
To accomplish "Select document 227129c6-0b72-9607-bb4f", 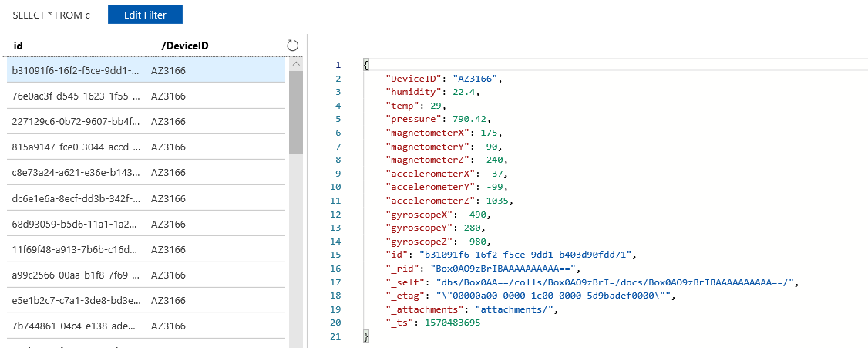I will tap(146, 121).
